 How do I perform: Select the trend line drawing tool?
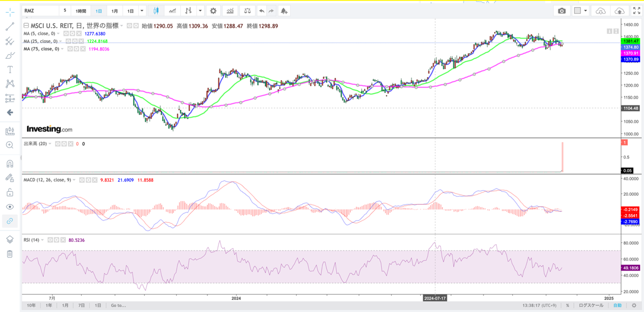pyautogui.click(x=9, y=27)
